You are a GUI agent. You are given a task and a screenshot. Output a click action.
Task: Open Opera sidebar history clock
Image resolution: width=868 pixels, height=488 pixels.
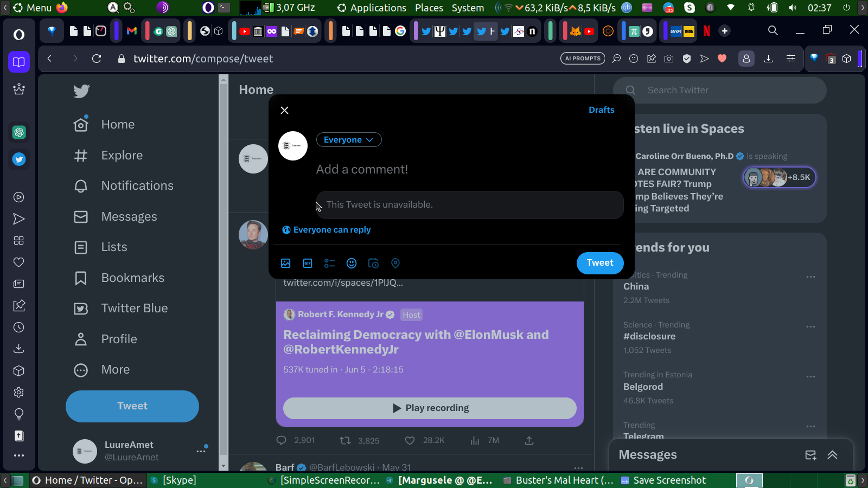tap(19, 328)
